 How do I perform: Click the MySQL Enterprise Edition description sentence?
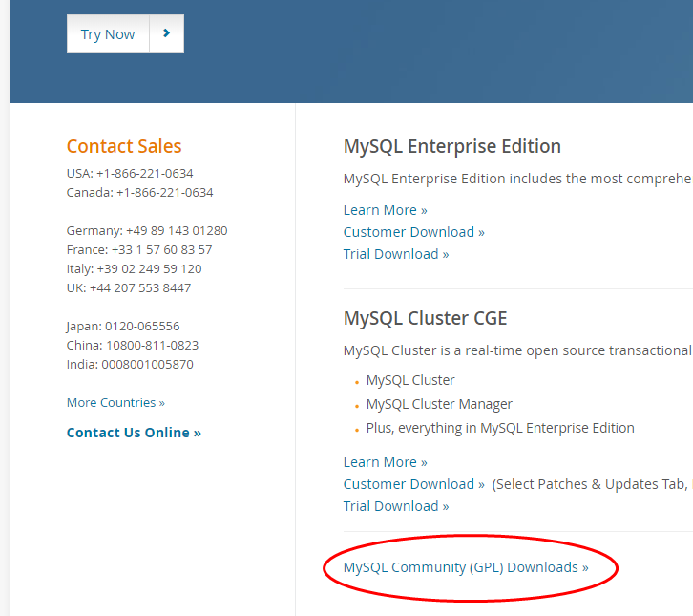pos(518,179)
